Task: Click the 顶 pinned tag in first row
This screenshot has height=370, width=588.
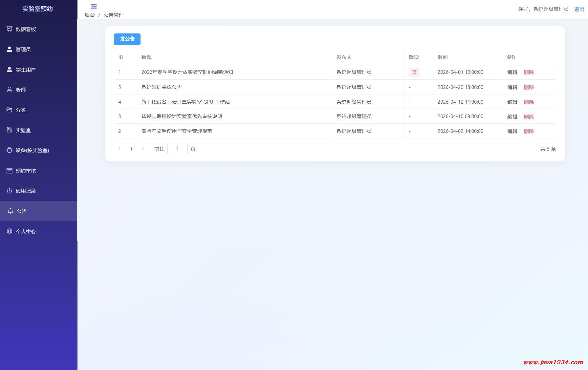Action: click(x=414, y=72)
